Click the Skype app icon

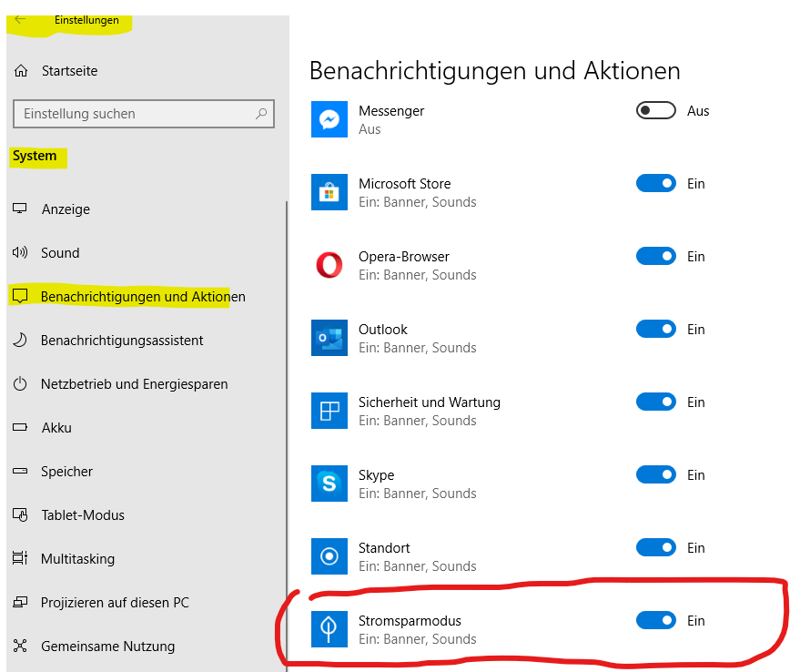tap(329, 484)
